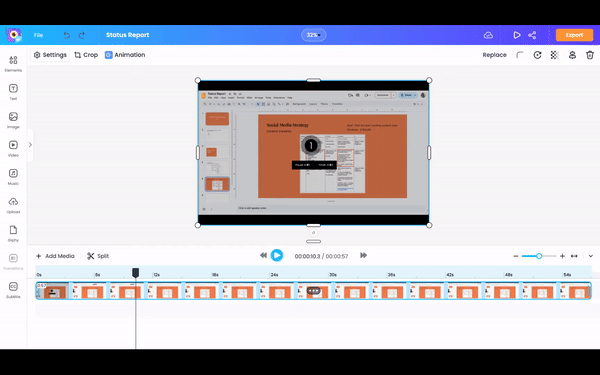Open the transparency checkerboard icon

(x=554, y=55)
